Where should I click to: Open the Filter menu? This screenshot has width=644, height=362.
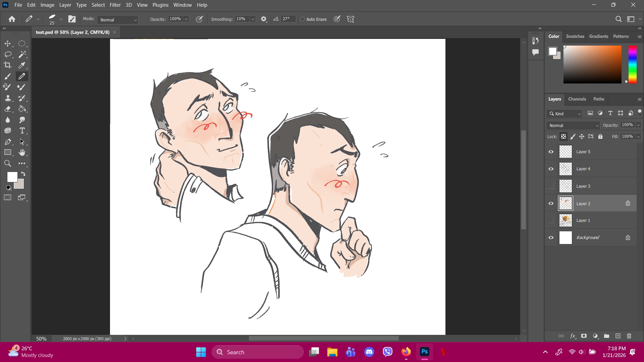tap(115, 5)
